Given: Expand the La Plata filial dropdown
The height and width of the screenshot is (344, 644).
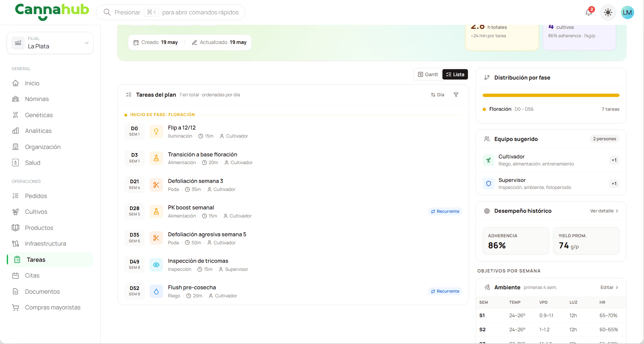Looking at the screenshot, I should (50, 43).
